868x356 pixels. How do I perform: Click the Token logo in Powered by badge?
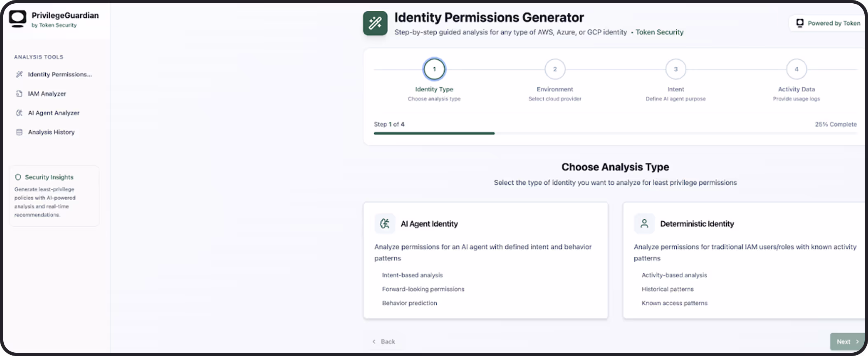[800, 23]
